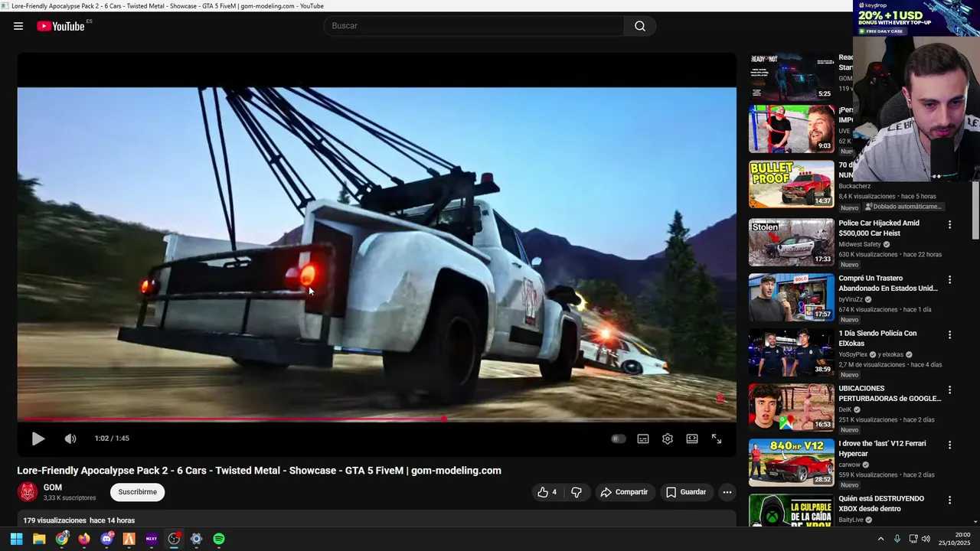Open the orange A app in taskbar
Screen dimensions: 980x551
pos(129,539)
